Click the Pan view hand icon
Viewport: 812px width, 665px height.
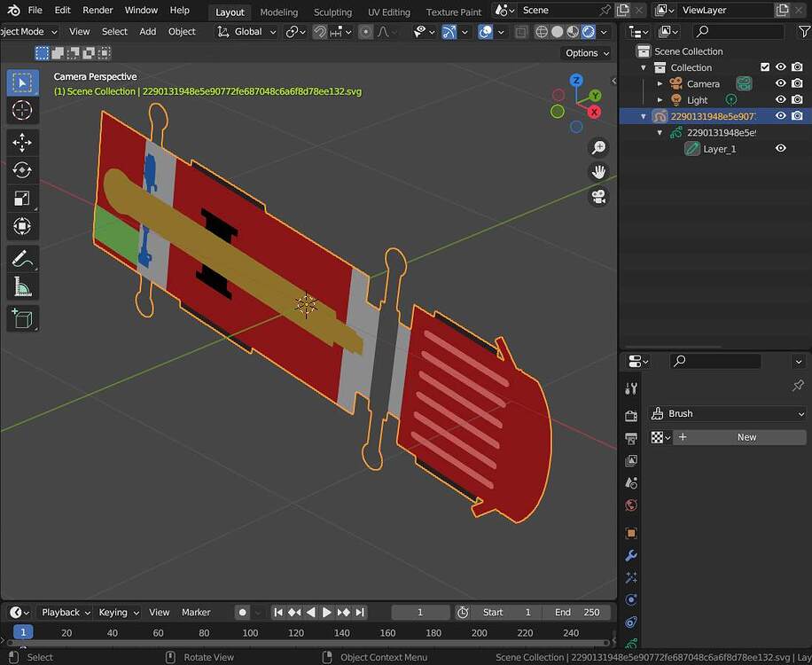point(598,172)
